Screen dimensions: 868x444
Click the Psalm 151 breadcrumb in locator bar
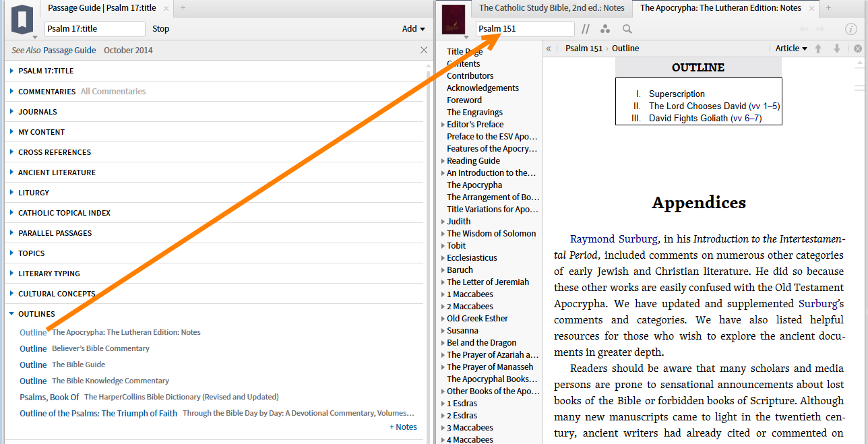(x=584, y=49)
